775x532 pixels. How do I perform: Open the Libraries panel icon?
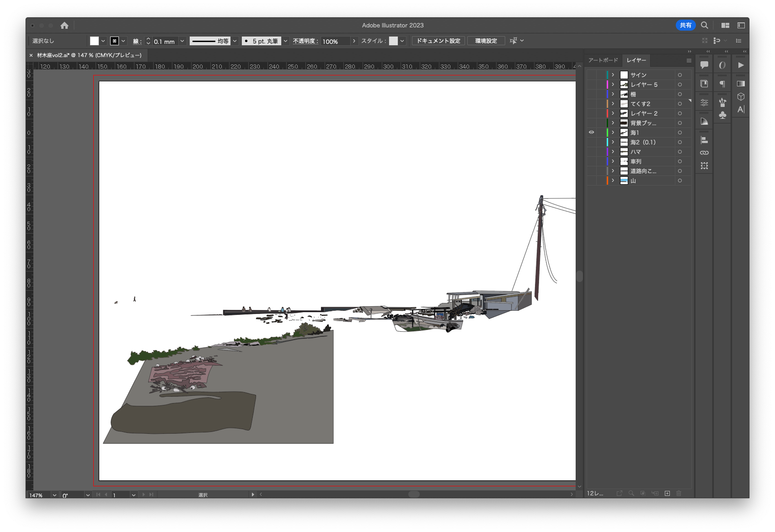704,84
